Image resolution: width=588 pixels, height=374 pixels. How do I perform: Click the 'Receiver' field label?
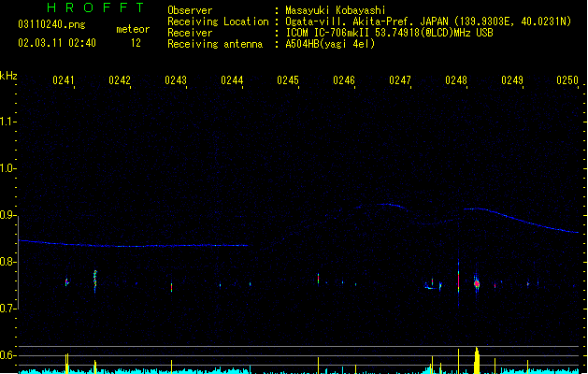click(190, 33)
